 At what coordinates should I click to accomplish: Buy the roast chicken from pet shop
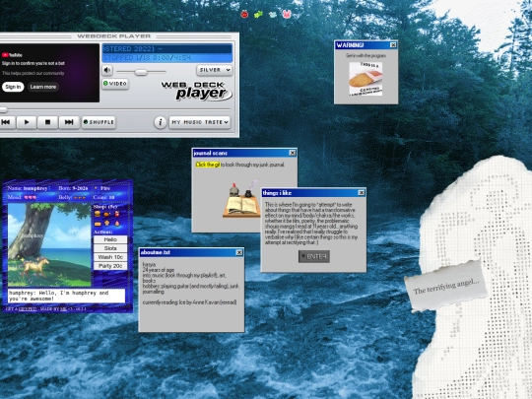106,214
